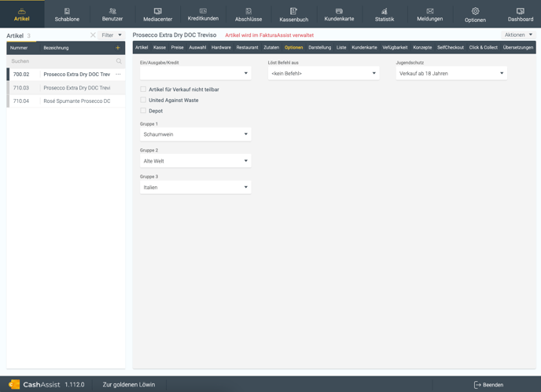
Task: Open the Schablone module
Action: coord(67,14)
